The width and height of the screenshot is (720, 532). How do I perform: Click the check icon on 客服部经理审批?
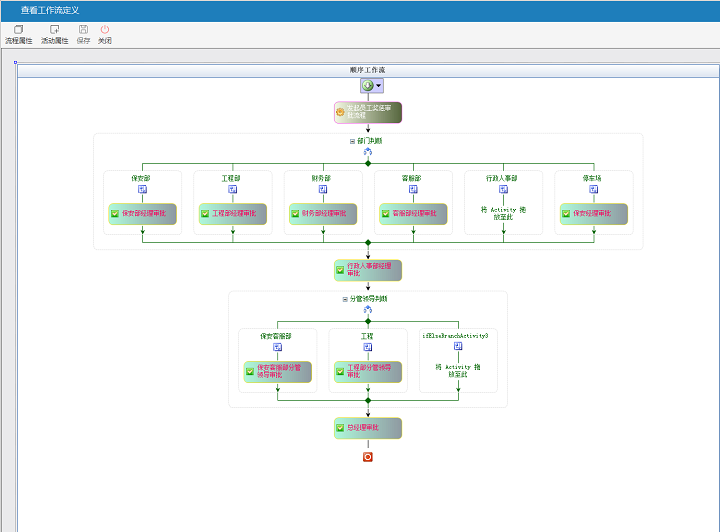click(386, 213)
